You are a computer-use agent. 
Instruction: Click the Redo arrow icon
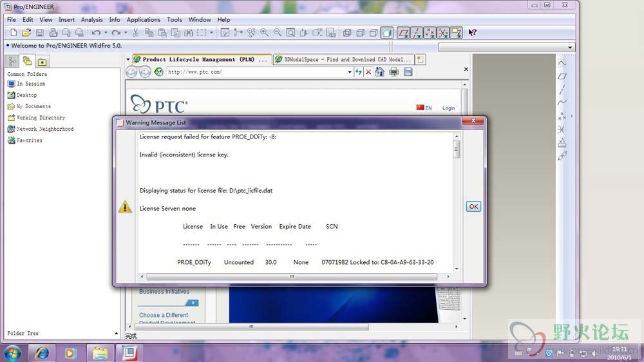116,32
